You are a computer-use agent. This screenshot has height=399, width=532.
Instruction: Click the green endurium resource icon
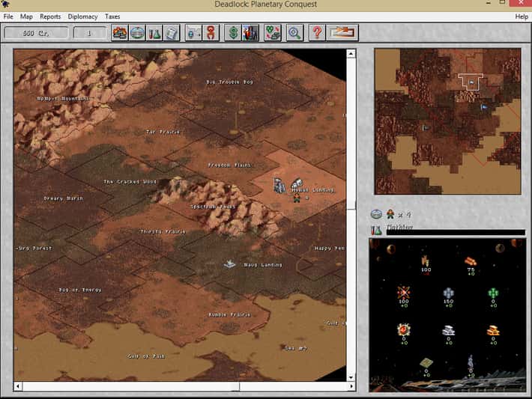[x=493, y=293]
